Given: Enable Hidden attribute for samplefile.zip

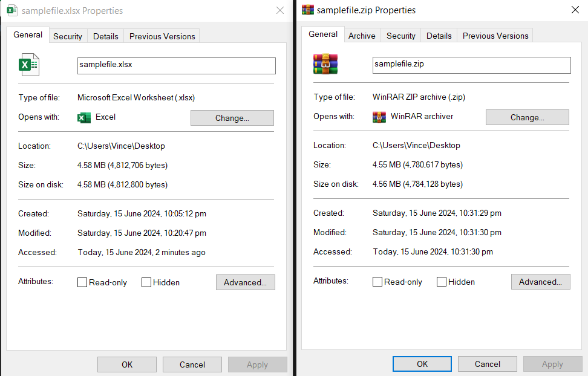Looking at the screenshot, I should point(441,282).
